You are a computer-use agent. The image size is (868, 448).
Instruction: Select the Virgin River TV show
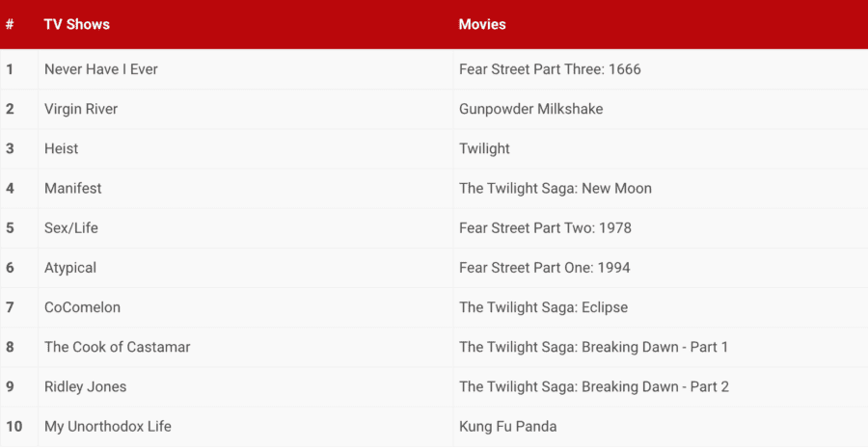click(x=81, y=109)
